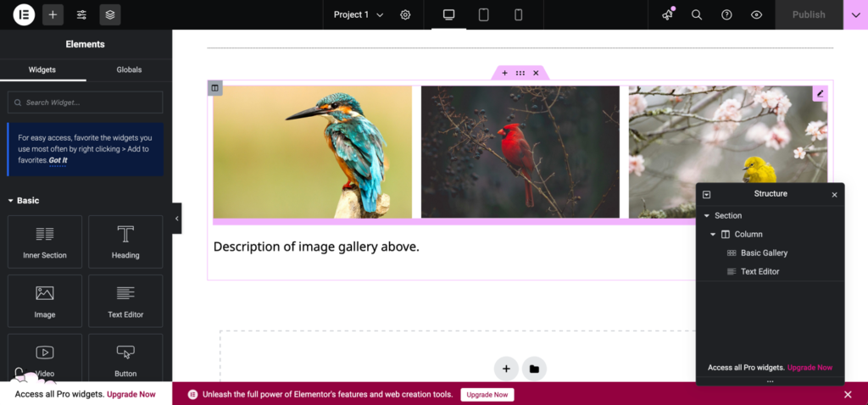Open page settings gear icon
The width and height of the screenshot is (868, 405).
[x=405, y=15]
